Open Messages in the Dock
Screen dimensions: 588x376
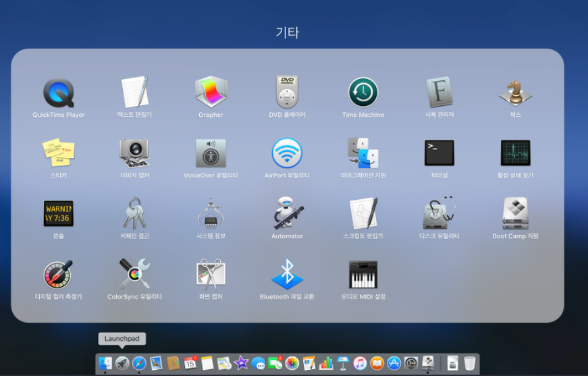(259, 363)
